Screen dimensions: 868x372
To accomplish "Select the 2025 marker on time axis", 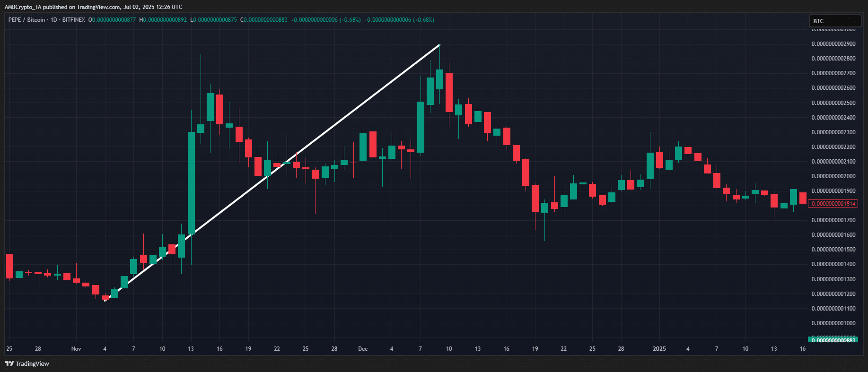I will click(x=659, y=349).
